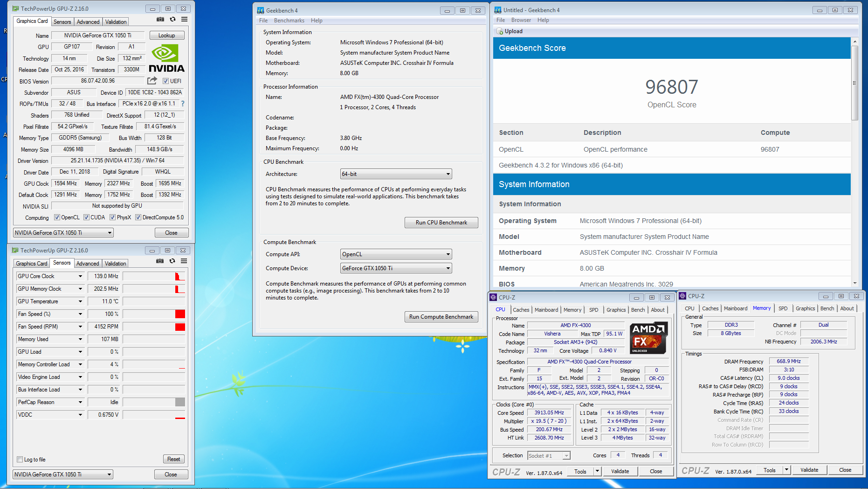Image resolution: width=868 pixels, height=489 pixels.
Task: Switch to Advanced tab in top GPU-Z window
Action: pyautogui.click(x=88, y=22)
